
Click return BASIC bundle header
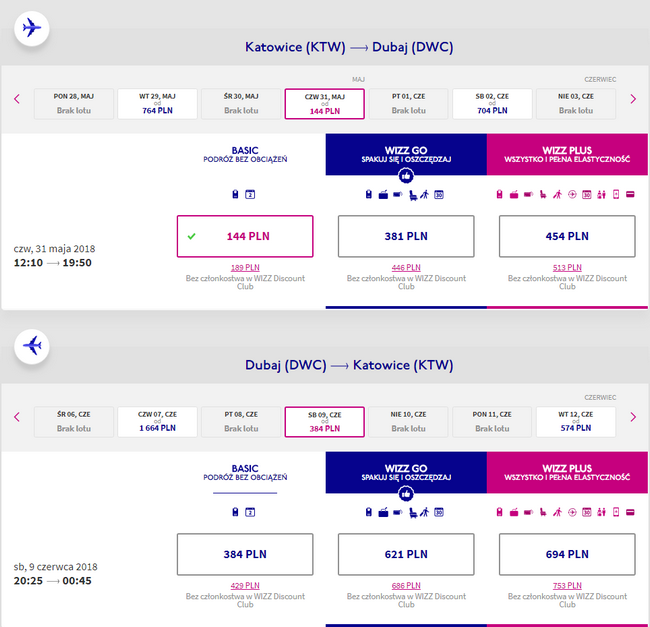pos(245,472)
